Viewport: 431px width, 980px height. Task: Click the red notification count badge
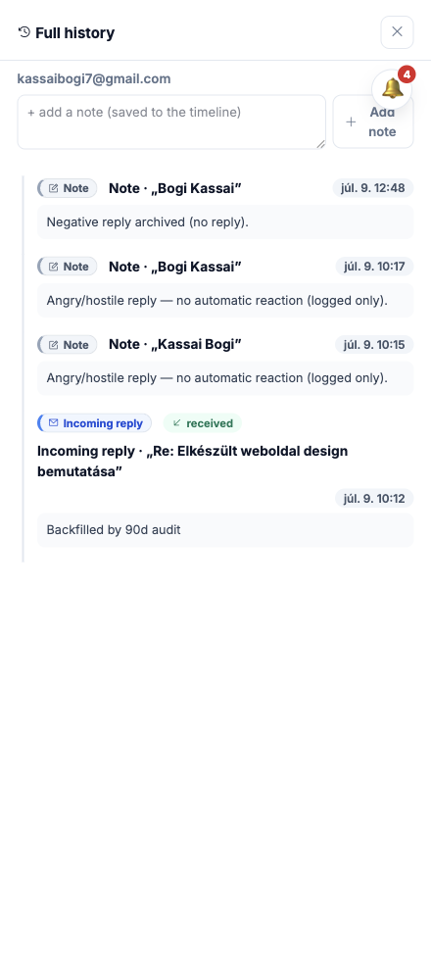407,74
